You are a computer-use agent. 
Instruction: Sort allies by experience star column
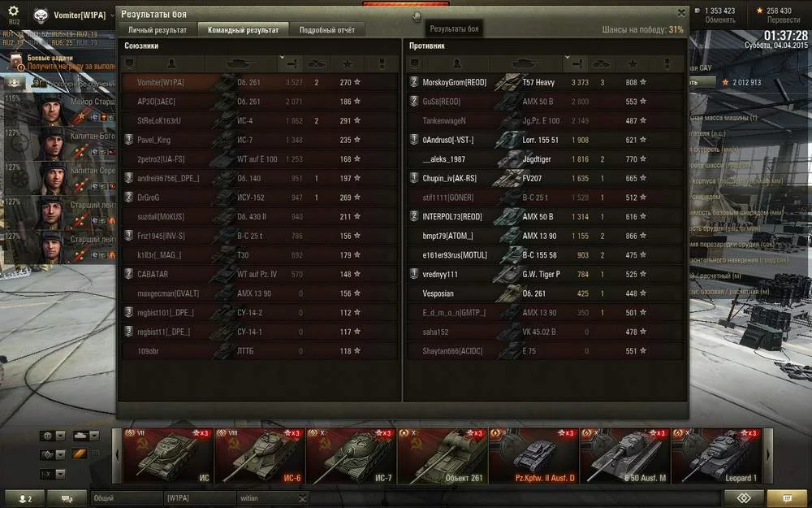click(x=347, y=63)
